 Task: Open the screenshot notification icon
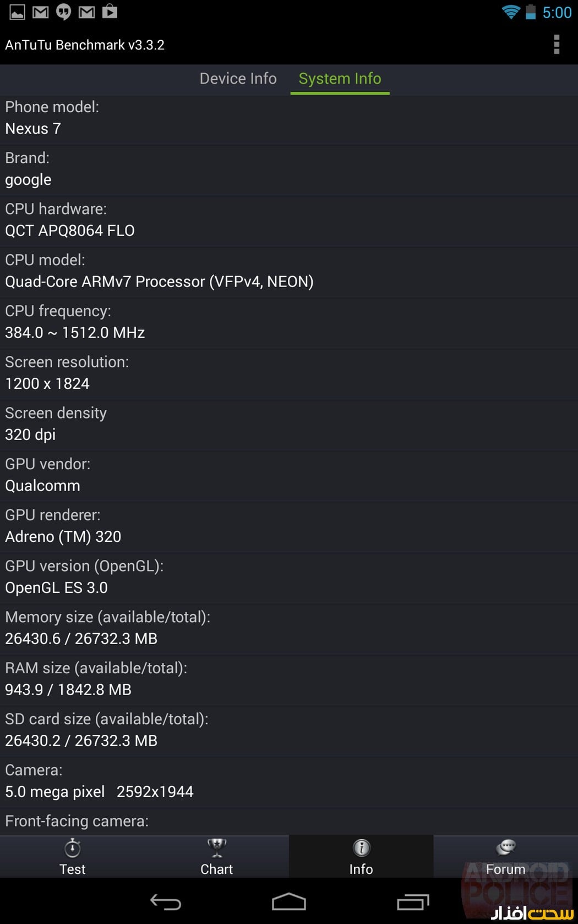(x=17, y=12)
